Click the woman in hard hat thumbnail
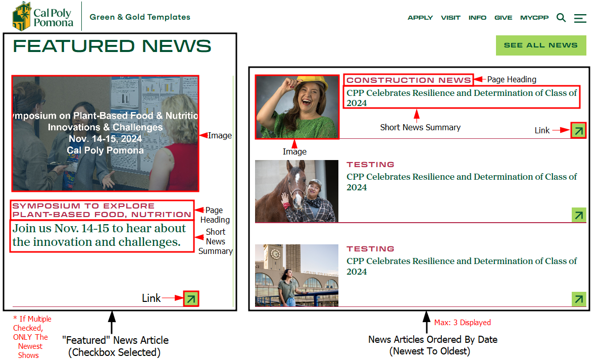Viewport: 598px width, 364px height. coord(296,107)
